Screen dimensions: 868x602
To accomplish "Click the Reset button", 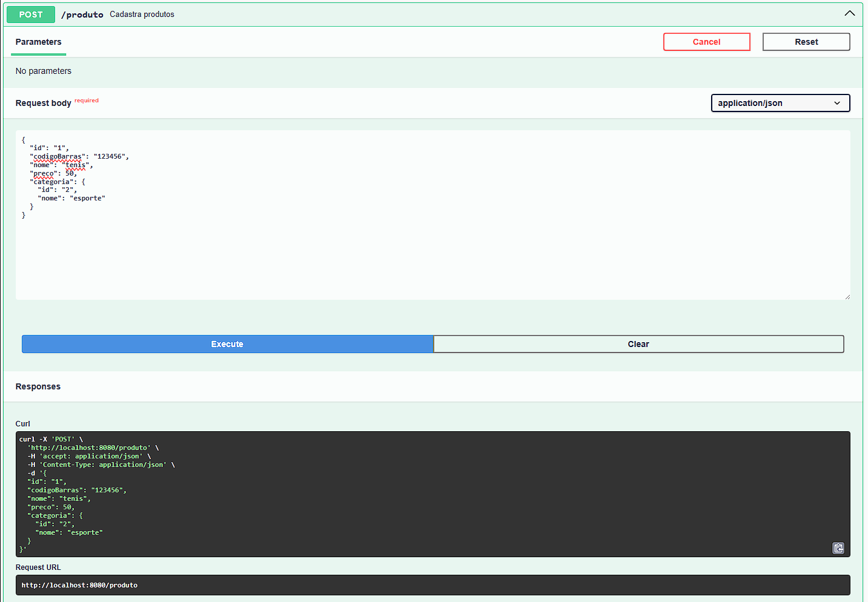I will 806,42.
